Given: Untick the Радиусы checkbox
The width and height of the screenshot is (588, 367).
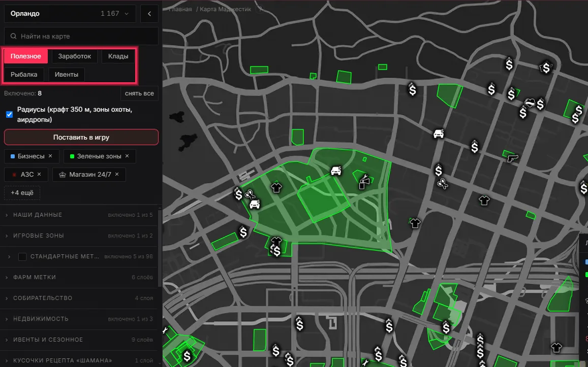Looking at the screenshot, I should click(9, 114).
